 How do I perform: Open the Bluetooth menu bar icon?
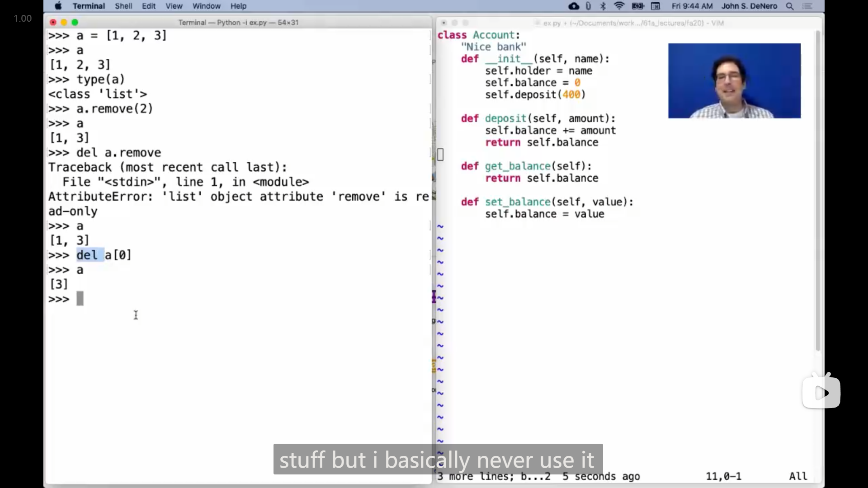click(603, 6)
